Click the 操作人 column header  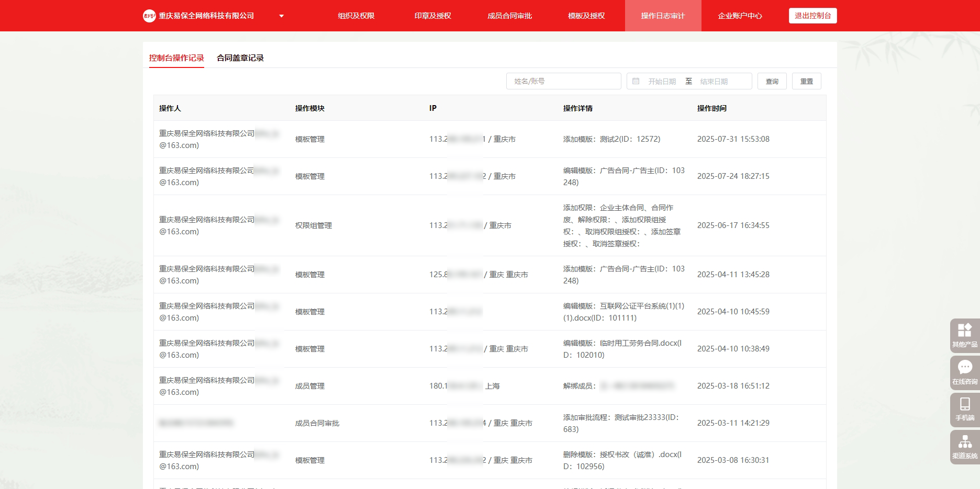170,108
